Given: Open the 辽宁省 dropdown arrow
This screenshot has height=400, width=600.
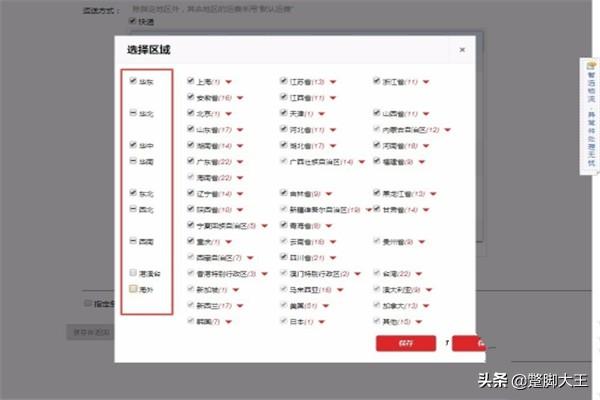Looking at the screenshot, I should click(x=240, y=194).
